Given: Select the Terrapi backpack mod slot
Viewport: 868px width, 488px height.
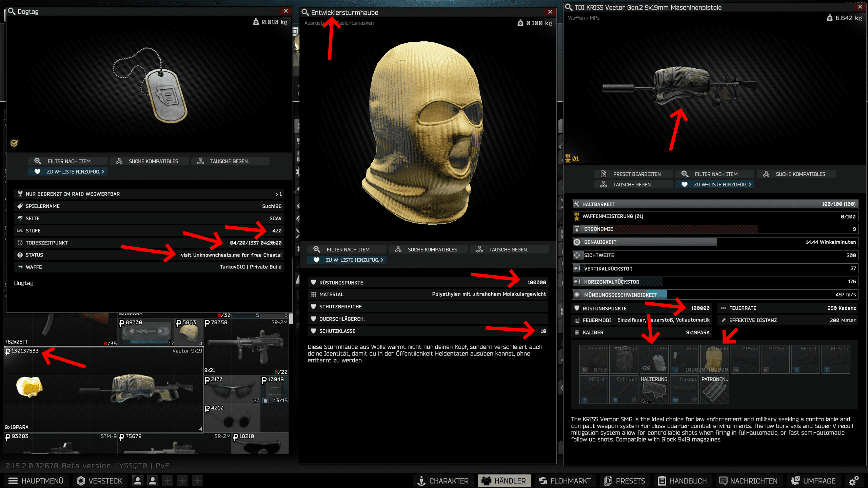Looking at the screenshot, I should 624,359.
